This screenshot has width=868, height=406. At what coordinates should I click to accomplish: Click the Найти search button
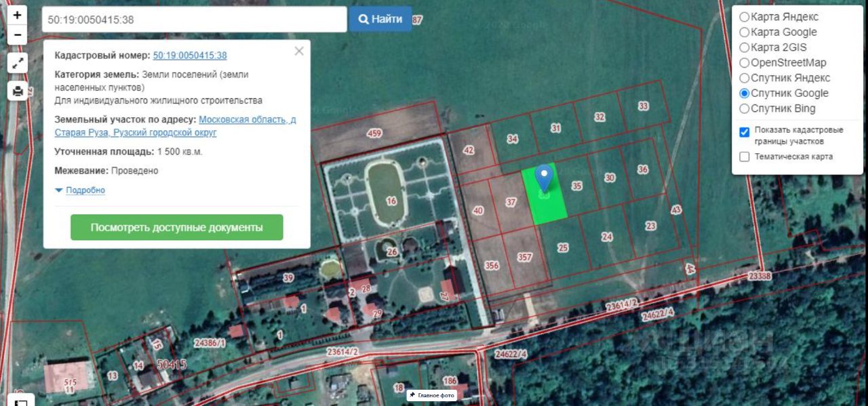[x=380, y=20]
